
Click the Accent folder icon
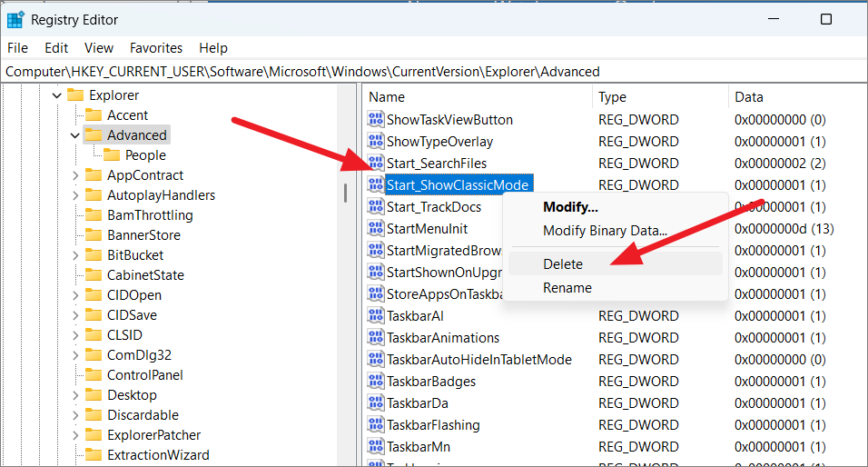(94, 114)
